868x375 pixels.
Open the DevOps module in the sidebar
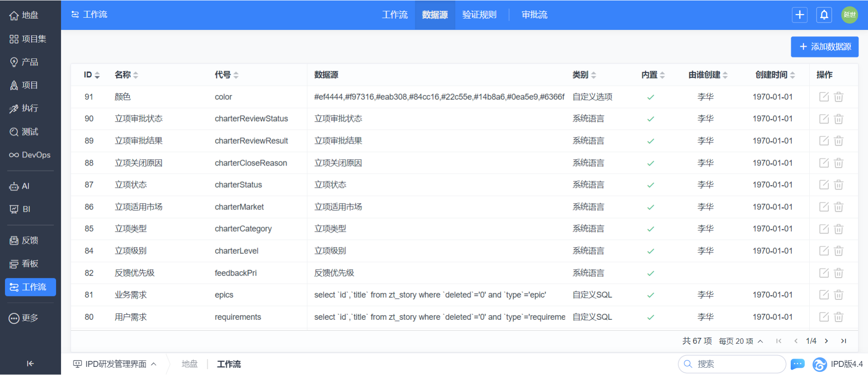click(x=30, y=155)
